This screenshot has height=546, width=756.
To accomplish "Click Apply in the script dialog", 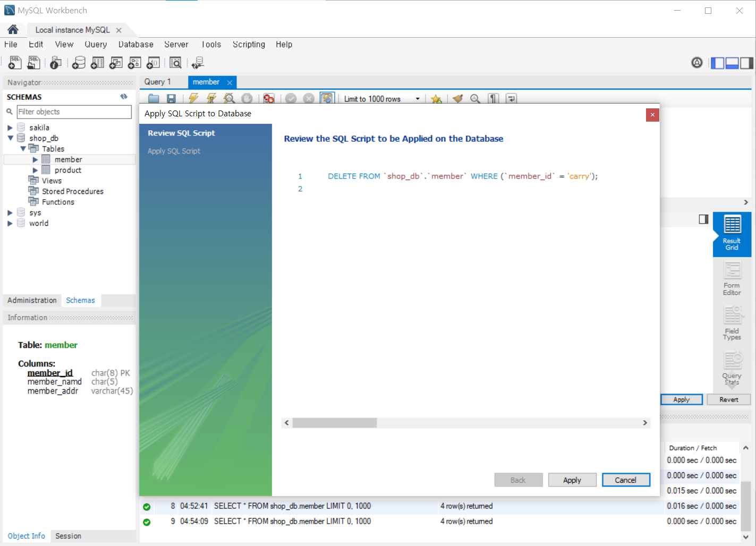I will click(x=572, y=480).
